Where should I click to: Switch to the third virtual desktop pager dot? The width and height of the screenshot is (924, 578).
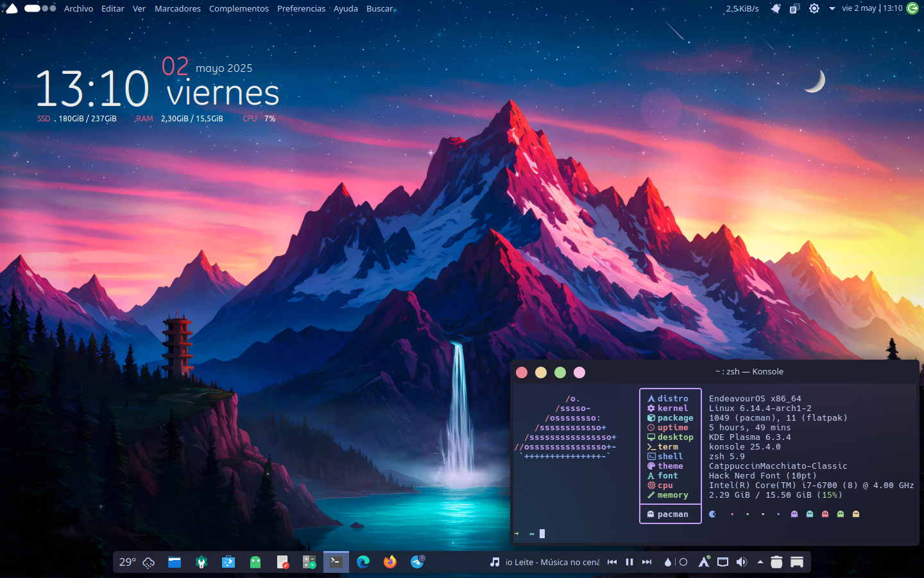point(53,8)
